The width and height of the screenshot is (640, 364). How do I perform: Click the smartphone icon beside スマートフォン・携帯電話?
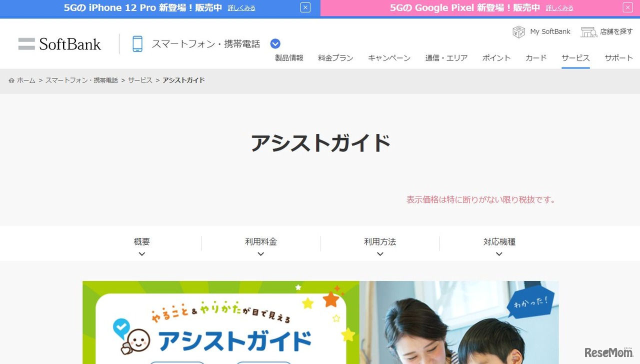(x=137, y=44)
